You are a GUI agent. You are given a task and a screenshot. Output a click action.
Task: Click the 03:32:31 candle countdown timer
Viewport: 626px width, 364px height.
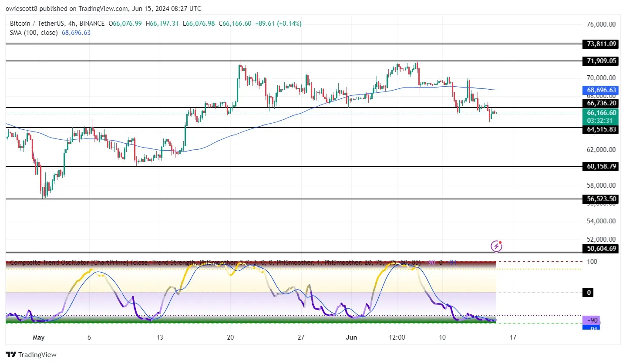[600, 120]
